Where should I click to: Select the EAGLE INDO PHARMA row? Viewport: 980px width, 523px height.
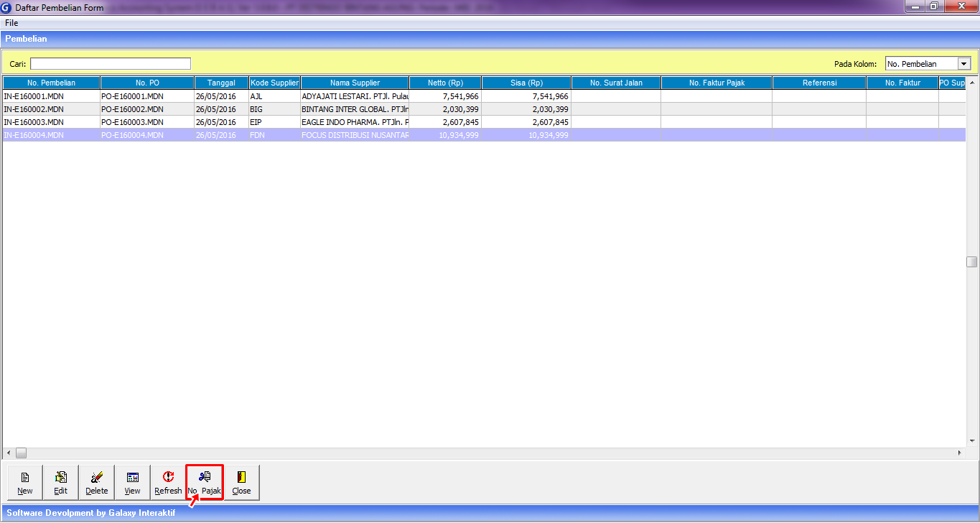355,122
